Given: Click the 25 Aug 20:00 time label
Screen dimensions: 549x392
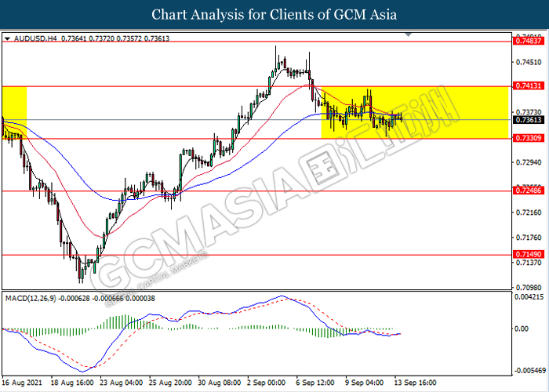Looking at the screenshot, I should click(x=170, y=383).
